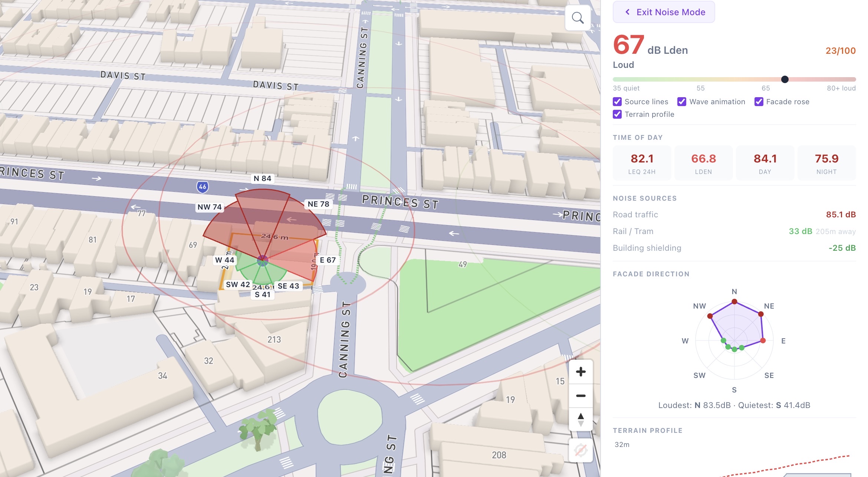Turn off the Wave animation checkbox

(x=682, y=102)
